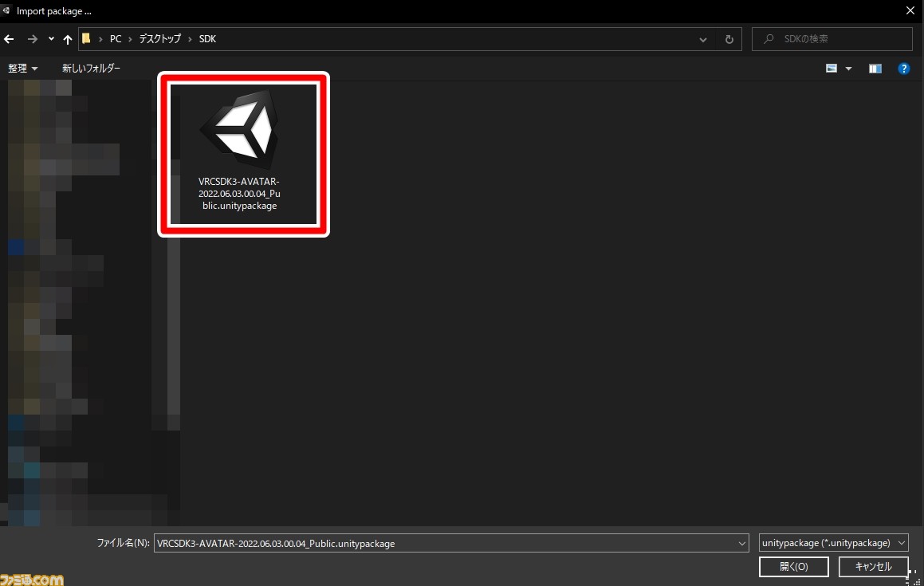Open the unitypackage file type dropdown
Image resolution: width=924 pixels, height=586 pixels.
point(833,542)
